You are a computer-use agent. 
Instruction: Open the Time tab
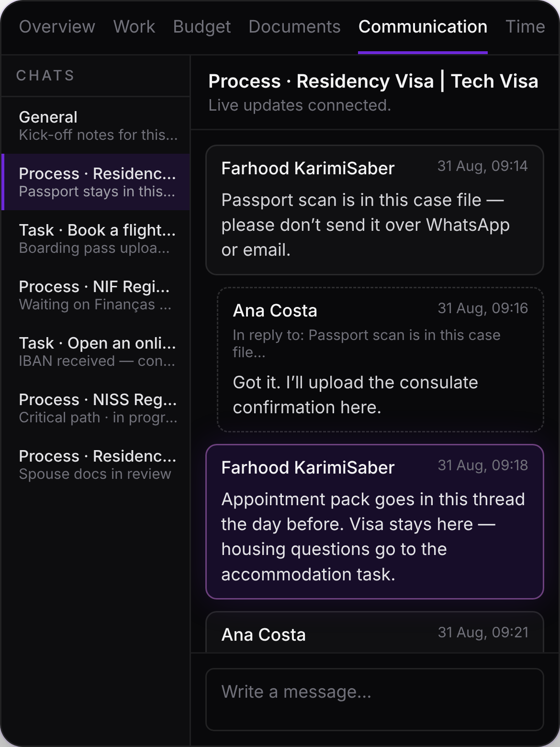525,27
